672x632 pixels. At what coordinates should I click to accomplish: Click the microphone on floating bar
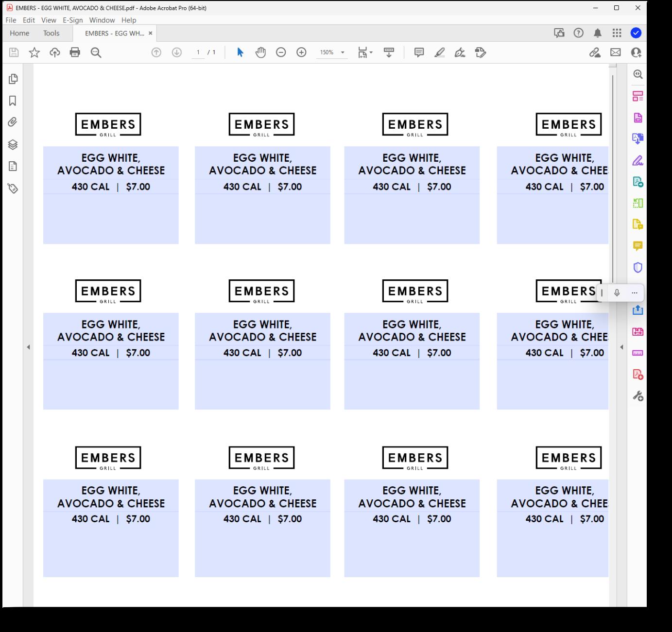coord(617,293)
